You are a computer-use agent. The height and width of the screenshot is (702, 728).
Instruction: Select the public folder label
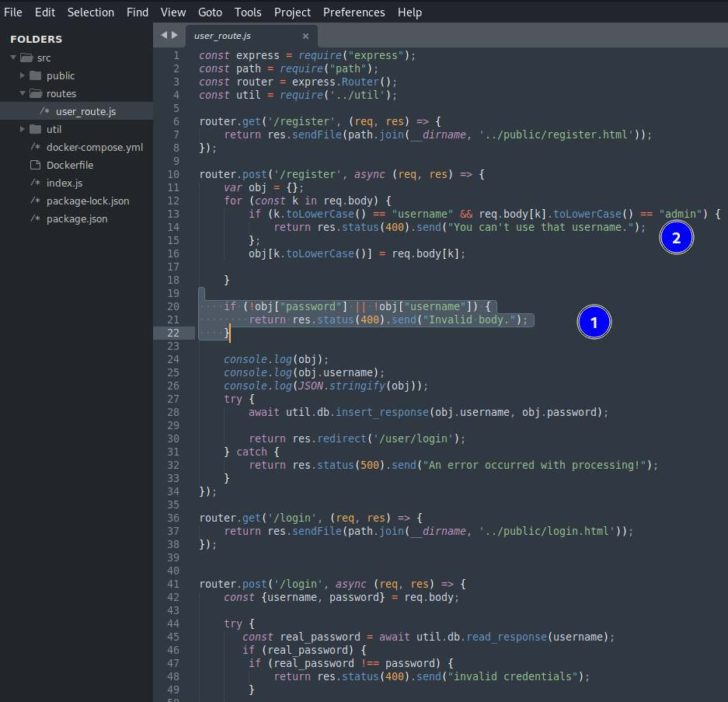coord(61,75)
